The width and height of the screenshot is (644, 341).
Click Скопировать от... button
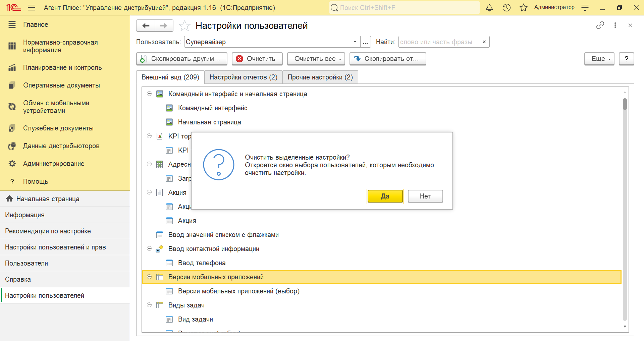388,59
